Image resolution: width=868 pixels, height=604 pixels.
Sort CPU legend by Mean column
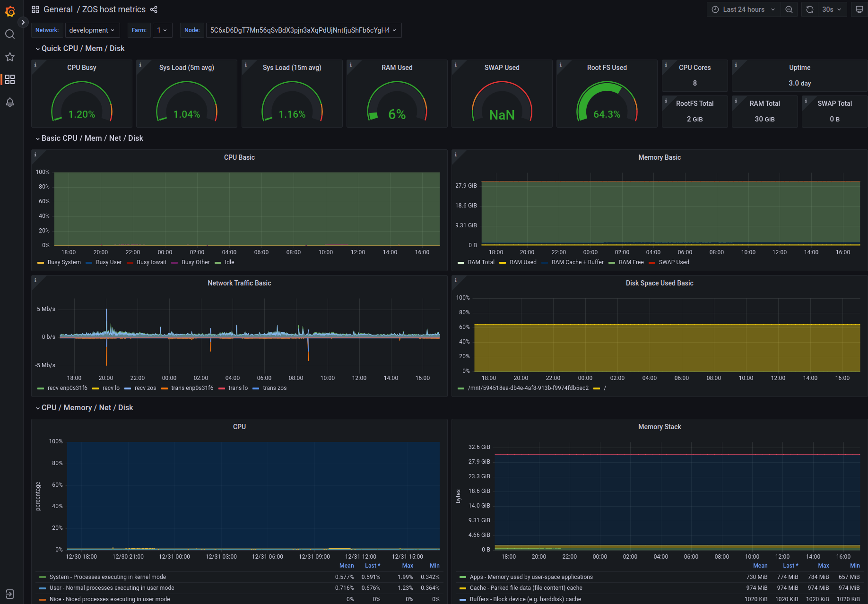coord(346,566)
